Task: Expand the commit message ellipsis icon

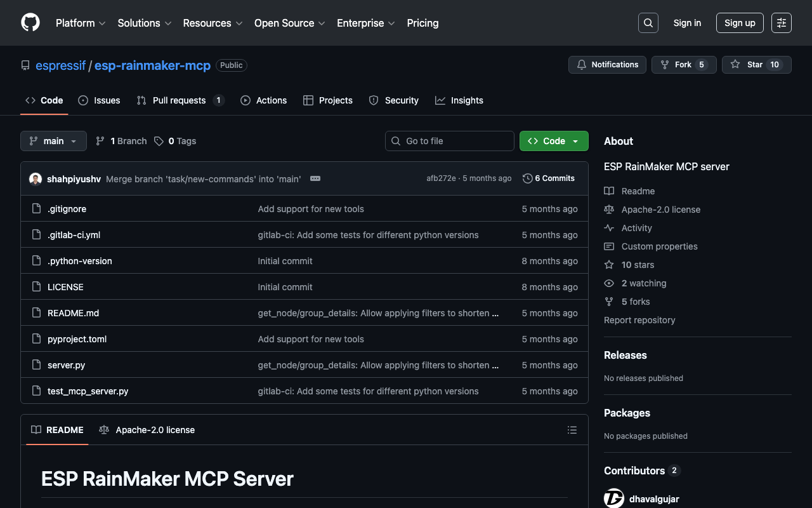Action: tap(315, 178)
